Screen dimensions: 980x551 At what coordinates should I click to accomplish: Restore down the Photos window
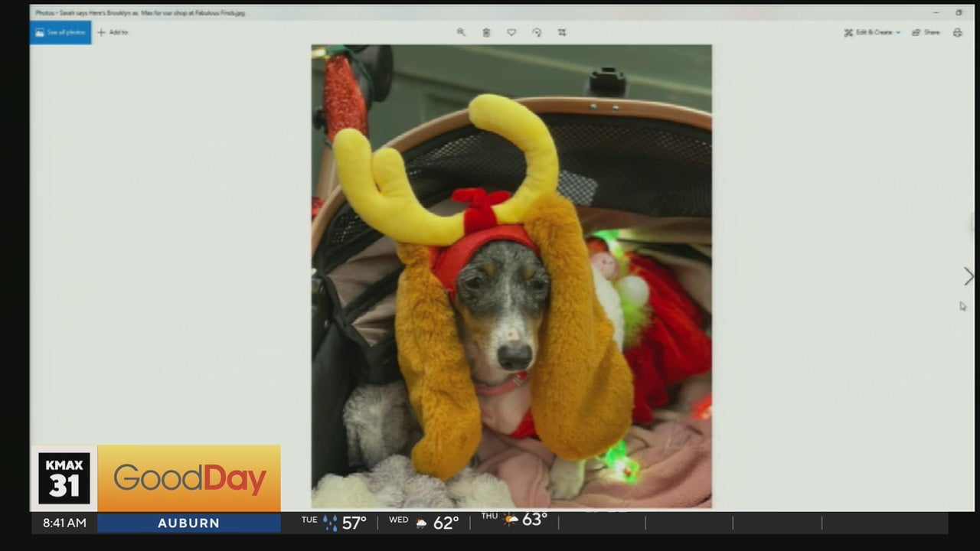click(959, 12)
